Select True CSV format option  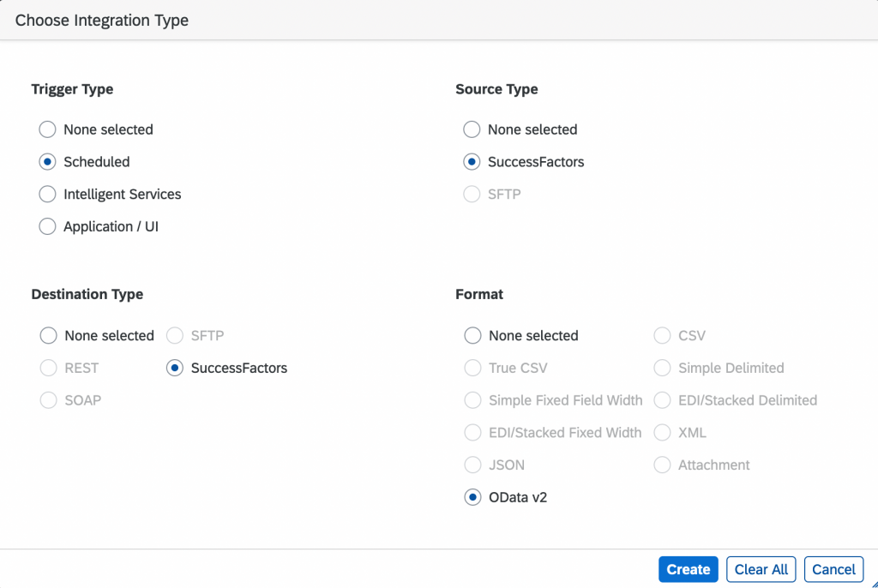click(x=472, y=368)
